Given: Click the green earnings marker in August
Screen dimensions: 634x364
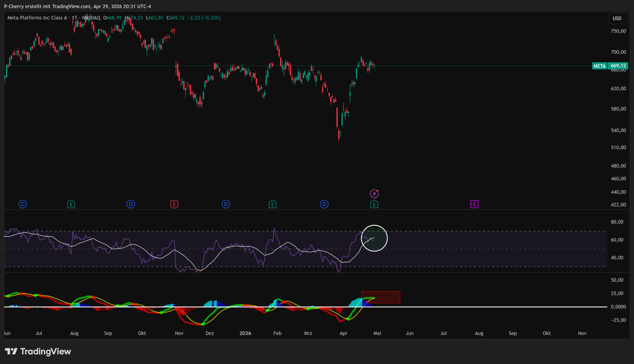Looking at the screenshot, I should [71, 204].
